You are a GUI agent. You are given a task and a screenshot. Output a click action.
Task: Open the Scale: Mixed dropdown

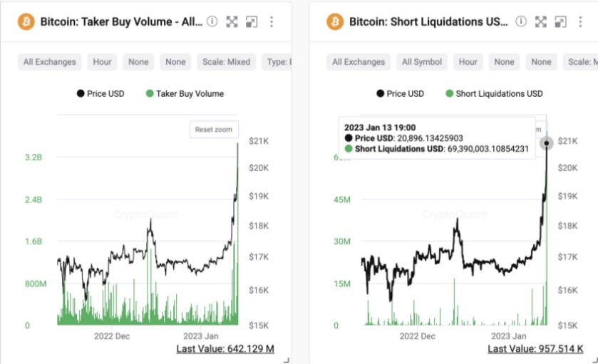(226, 62)
